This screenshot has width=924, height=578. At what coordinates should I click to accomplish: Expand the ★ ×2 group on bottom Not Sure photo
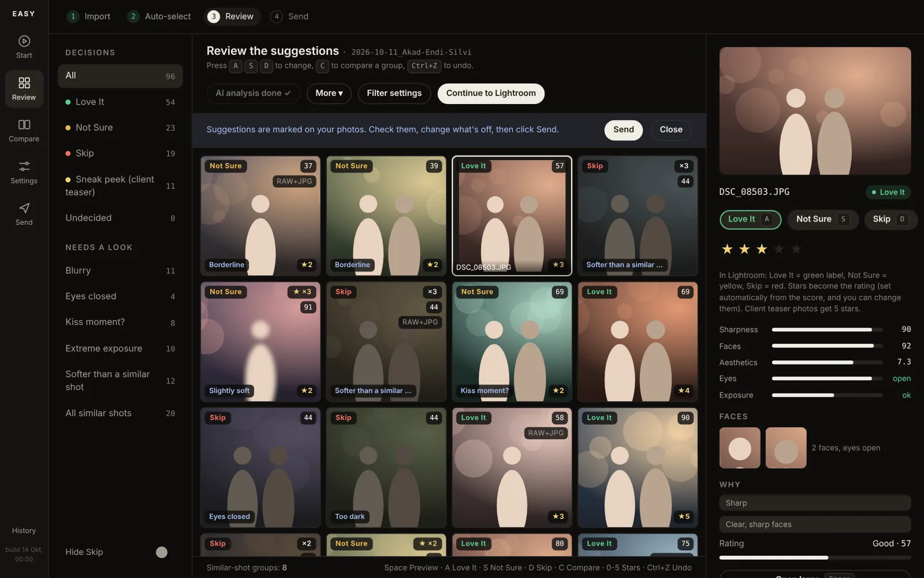[x=428, y=543]
